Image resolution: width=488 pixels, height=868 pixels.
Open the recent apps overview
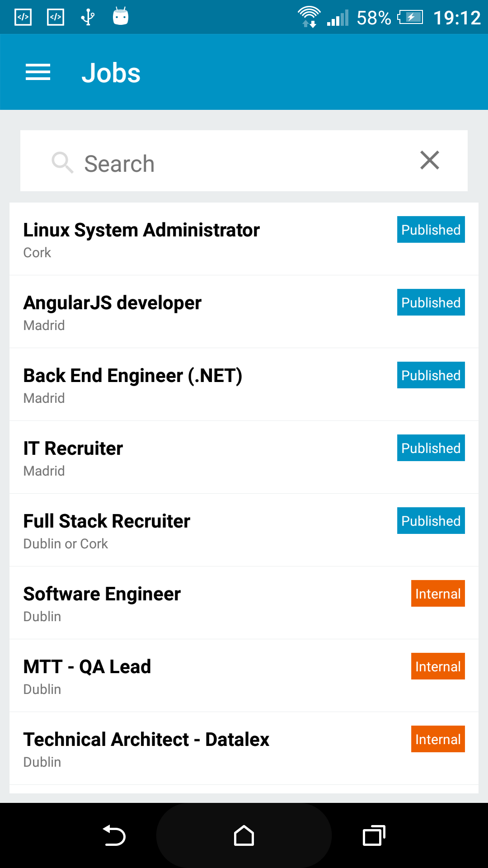pyautogui.click(x=374, y=835)
